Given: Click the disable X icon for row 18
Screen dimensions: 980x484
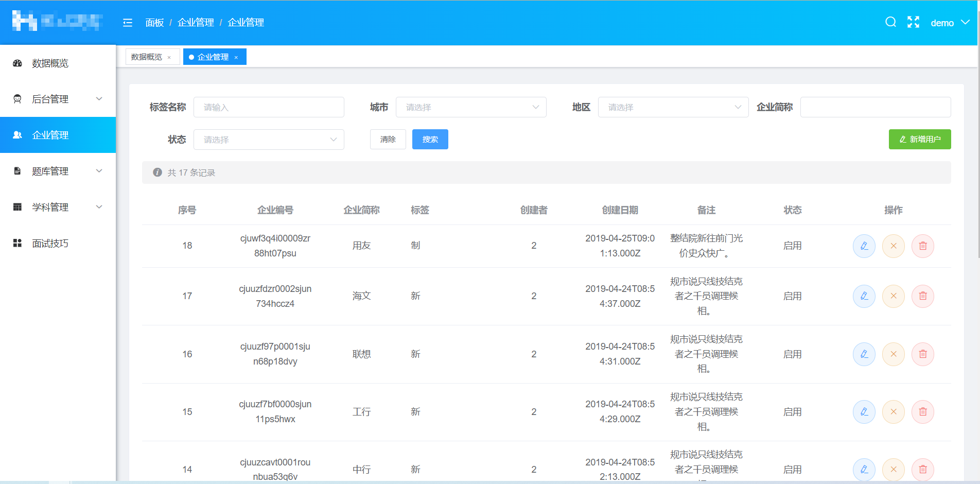Looking at the screenshot, I should click(x=894, y=246).
